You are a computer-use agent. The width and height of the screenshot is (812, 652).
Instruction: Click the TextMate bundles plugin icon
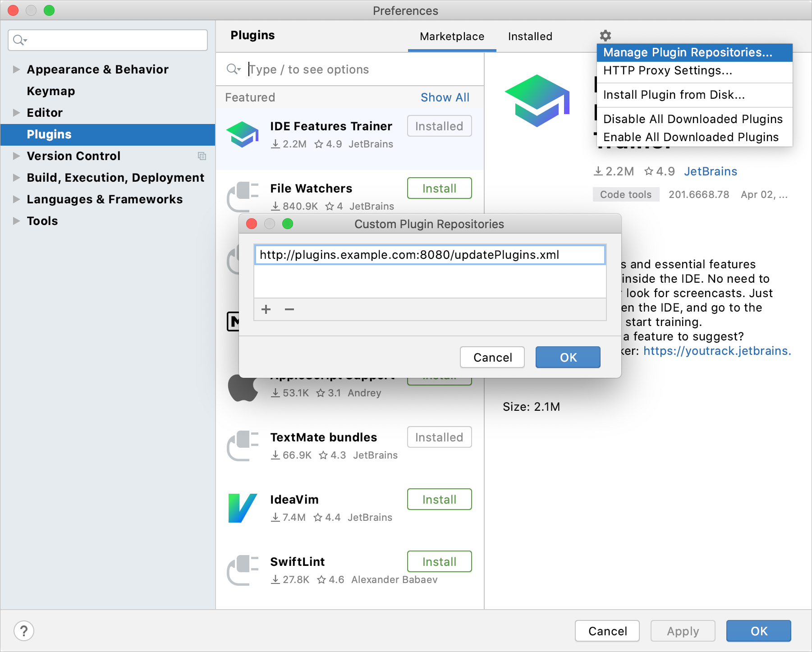[243, 445]
